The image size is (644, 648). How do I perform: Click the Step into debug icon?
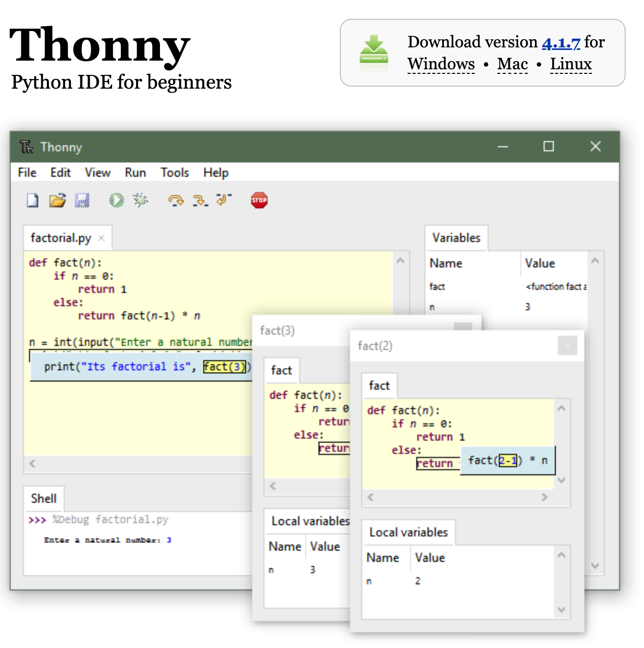pyautogui.click(x=200, y=200)
